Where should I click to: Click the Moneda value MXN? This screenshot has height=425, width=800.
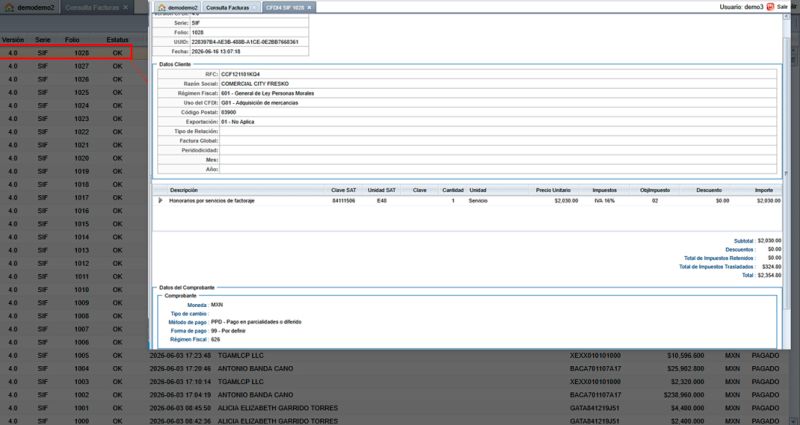(x=217, y=305)
